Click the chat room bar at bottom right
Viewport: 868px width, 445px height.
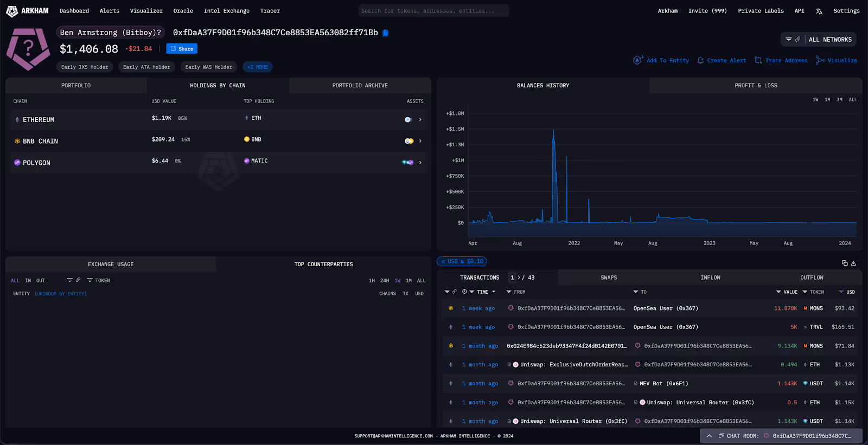[x=781, y=436]
